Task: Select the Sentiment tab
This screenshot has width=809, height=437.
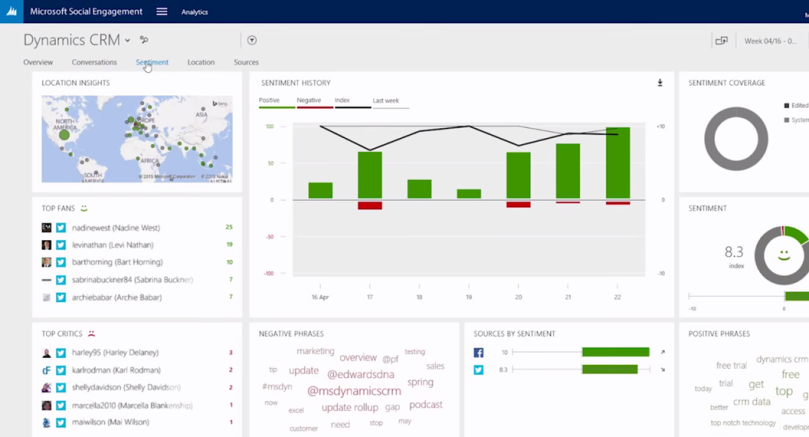Action: coord(152,62)
